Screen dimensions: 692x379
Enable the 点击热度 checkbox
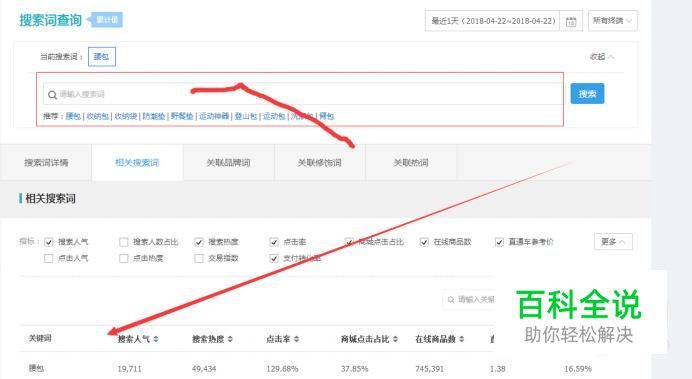tap(124, 259)
